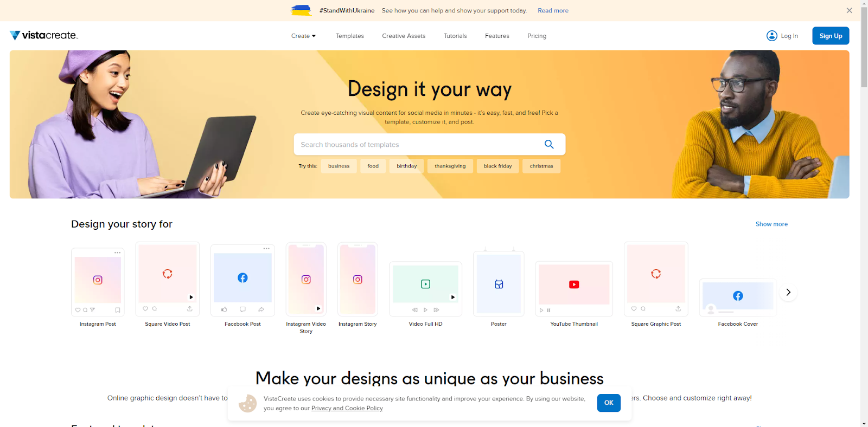
Task: Click the comment icon on Facebook Post card
Action: coord(242,309)
